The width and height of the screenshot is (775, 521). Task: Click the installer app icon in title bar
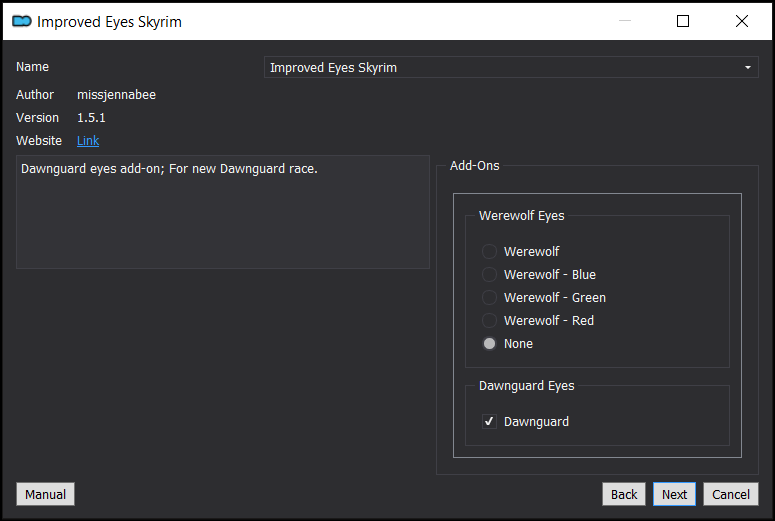click(x=22, y=21)
